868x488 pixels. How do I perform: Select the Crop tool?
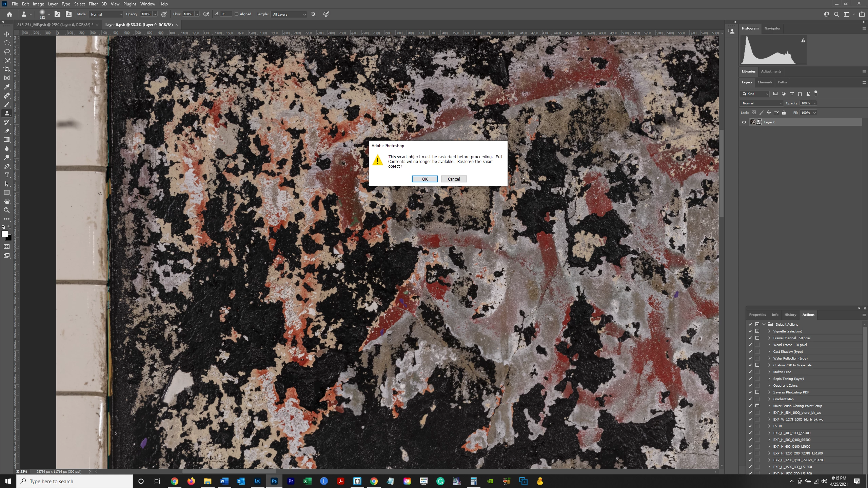7,69
